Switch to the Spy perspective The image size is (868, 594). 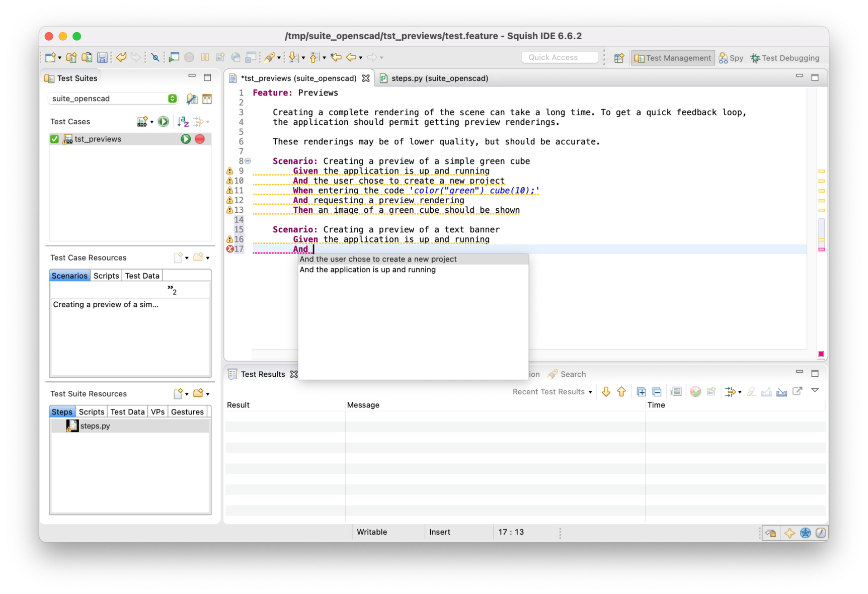tap(731, 58)
